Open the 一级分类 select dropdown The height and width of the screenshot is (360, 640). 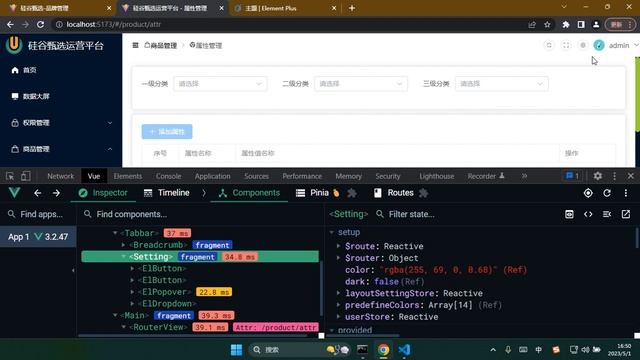coord(220,84)
